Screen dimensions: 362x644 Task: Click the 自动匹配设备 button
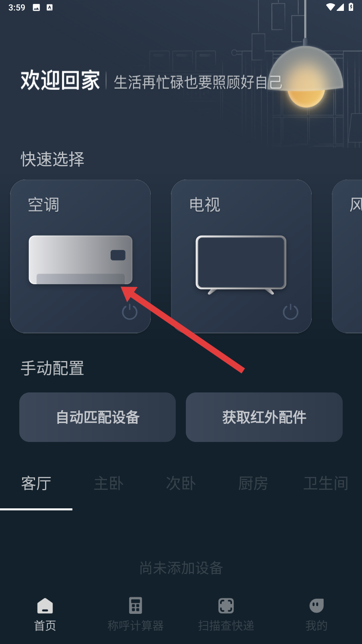(97, 417)
